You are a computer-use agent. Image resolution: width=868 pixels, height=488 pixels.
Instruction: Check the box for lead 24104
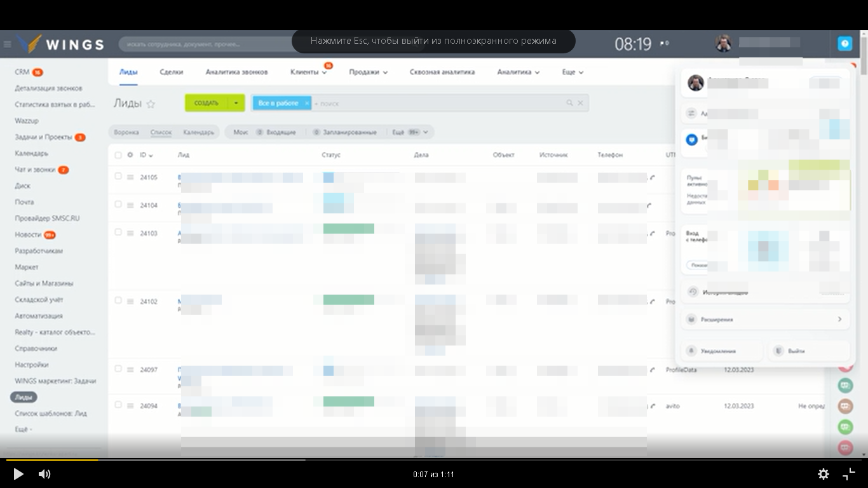click(x=118, y=204)
